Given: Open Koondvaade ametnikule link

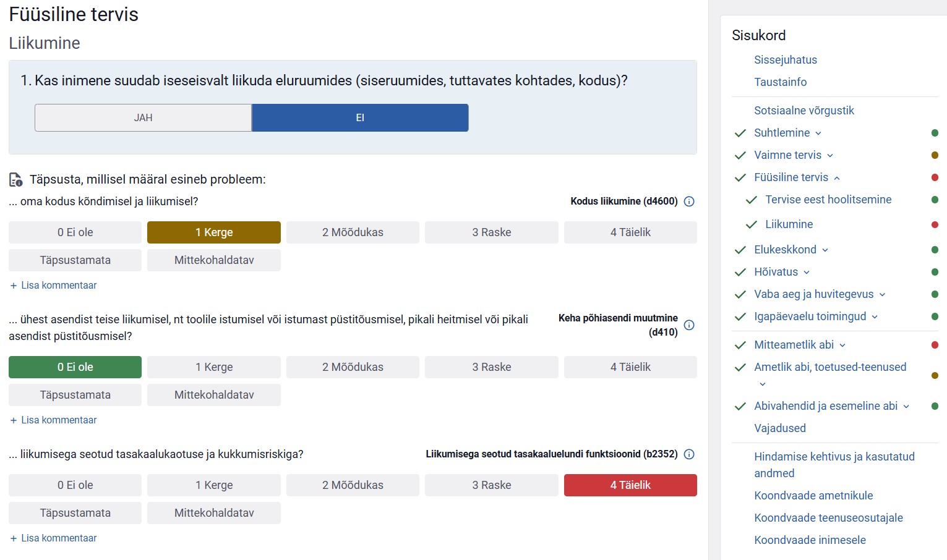Looking at the screenshot, I should tap(813, 496).
